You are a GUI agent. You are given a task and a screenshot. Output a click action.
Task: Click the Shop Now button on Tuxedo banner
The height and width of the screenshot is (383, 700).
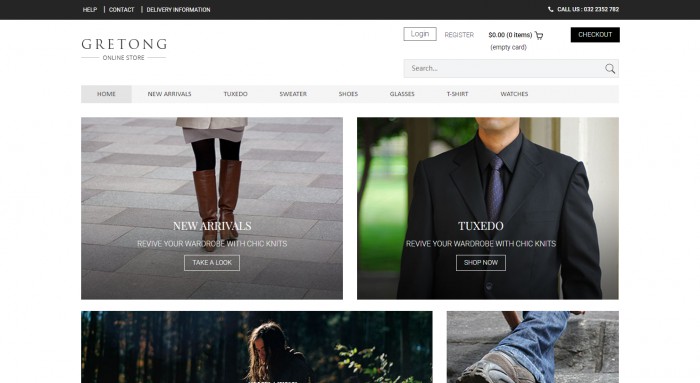coord(481,263)
